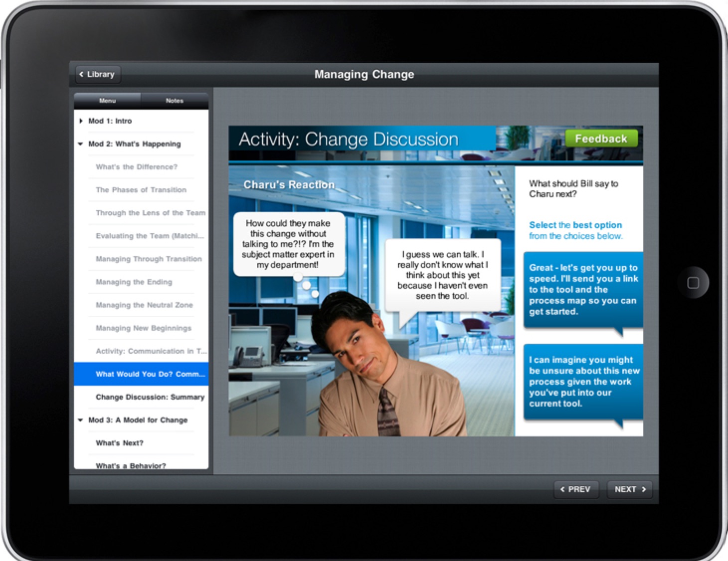The height and width of the screenshot is (561, 728).
Task: Select Managing the Ending lesson
Action: [x=141, y=282]
